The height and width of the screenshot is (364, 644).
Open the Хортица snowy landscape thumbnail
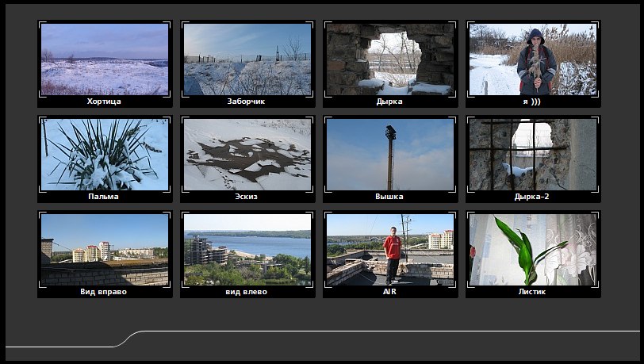pyautogui.click(x=105, y=59)
